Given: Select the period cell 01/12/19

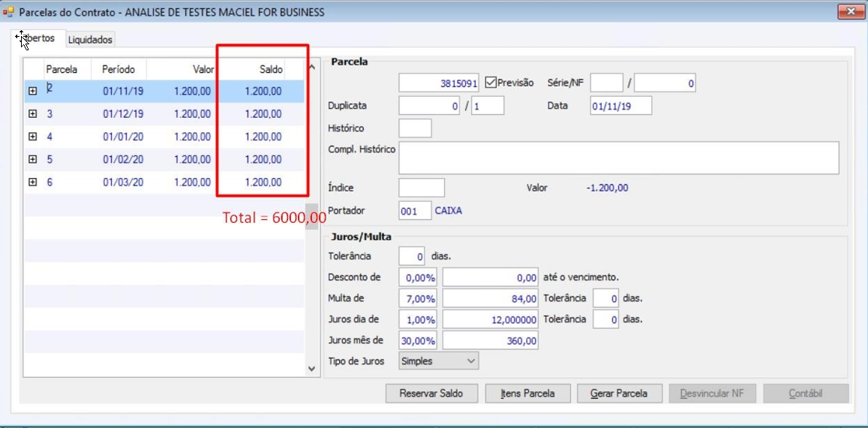Looking at the screenshot, I should pyautogui.click(x=123, y=113).
